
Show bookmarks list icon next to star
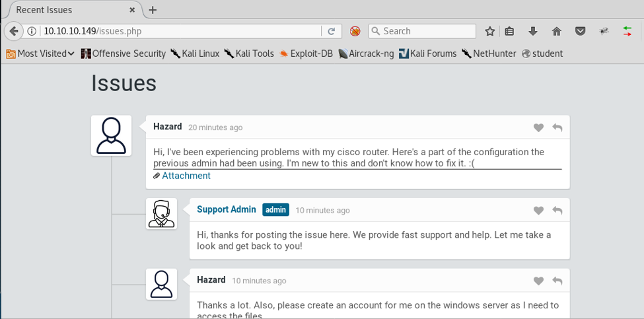(509, 31)
